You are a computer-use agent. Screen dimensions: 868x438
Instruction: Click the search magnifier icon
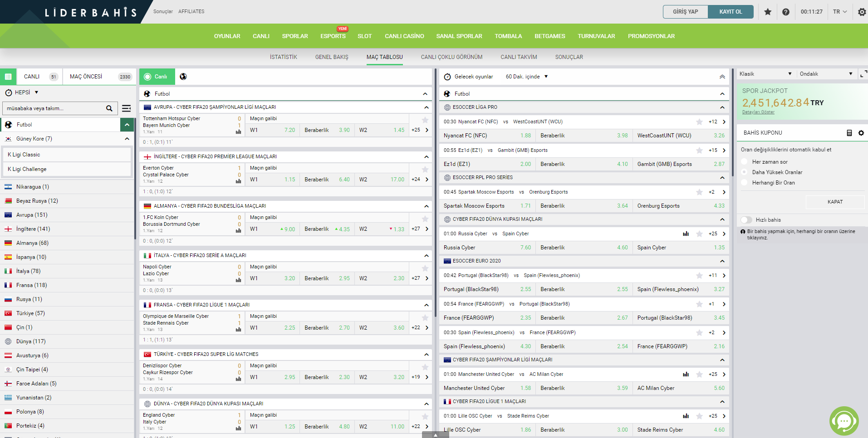(109, 108)
